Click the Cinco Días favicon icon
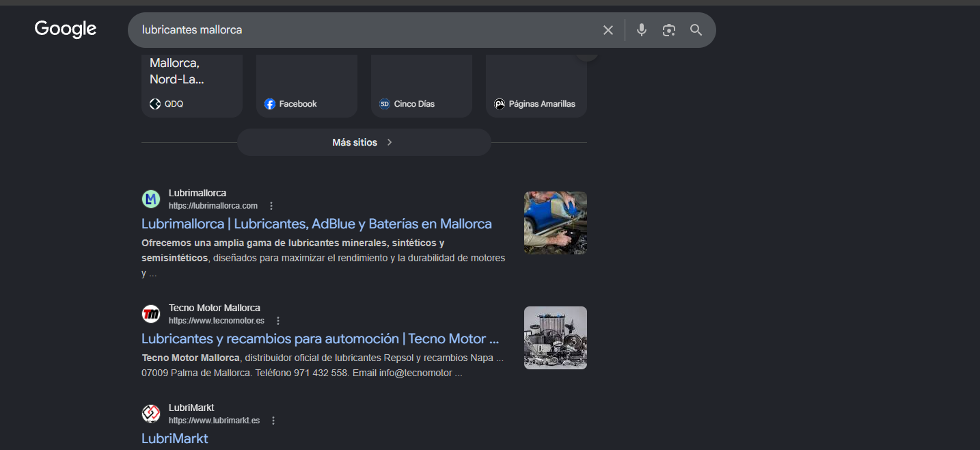Viewport: 980px width, 450px height. click(385, 104)
